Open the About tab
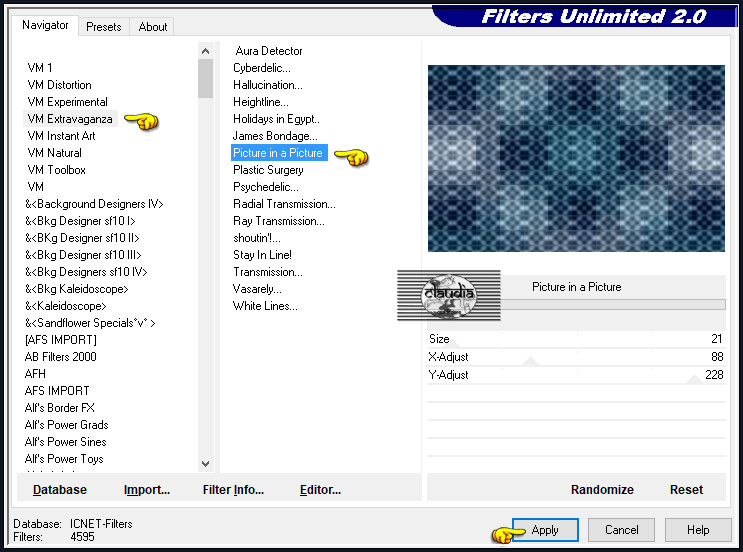 coord(153,27)
